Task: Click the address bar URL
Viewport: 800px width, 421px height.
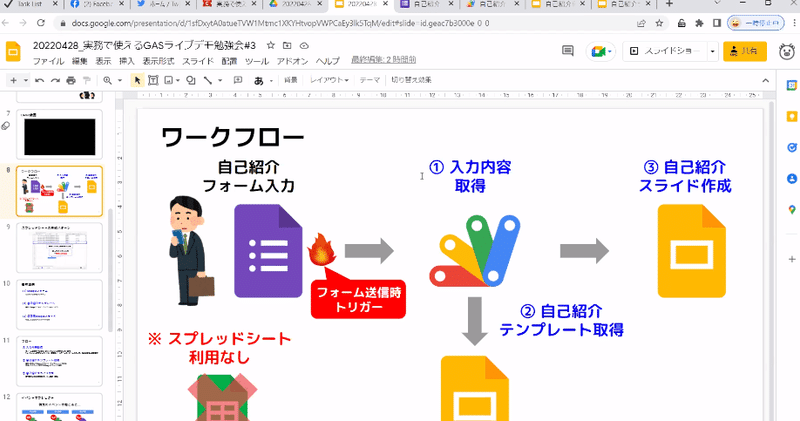Action: pos(281,23)
